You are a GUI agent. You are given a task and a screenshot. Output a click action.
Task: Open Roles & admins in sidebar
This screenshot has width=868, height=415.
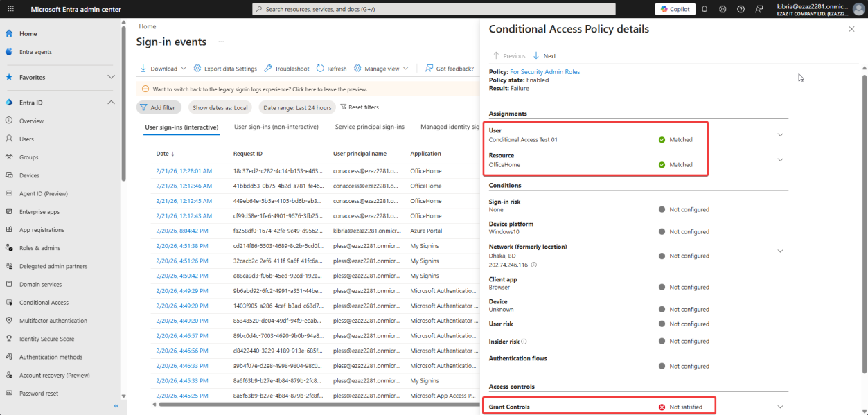click(x=39, y=248)
